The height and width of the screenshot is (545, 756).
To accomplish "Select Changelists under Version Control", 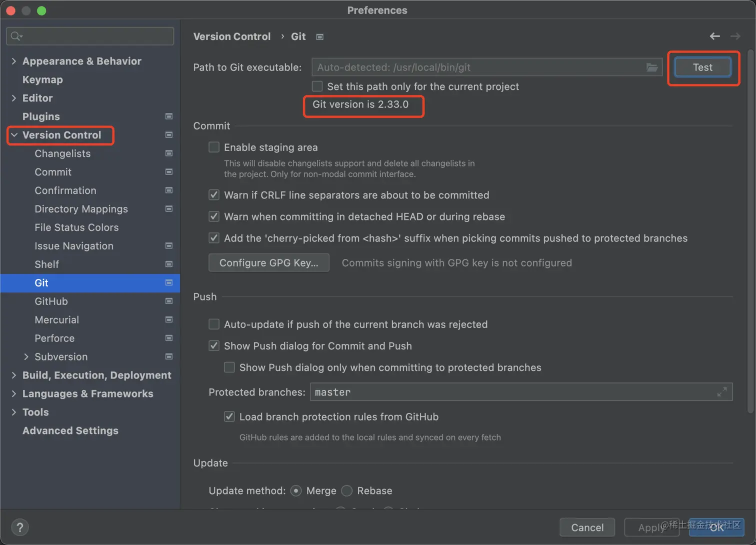I will point(62,153).
